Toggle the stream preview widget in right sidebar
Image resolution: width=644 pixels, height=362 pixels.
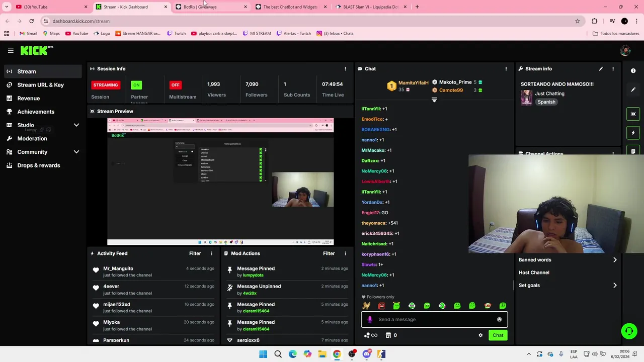(633, 114)
